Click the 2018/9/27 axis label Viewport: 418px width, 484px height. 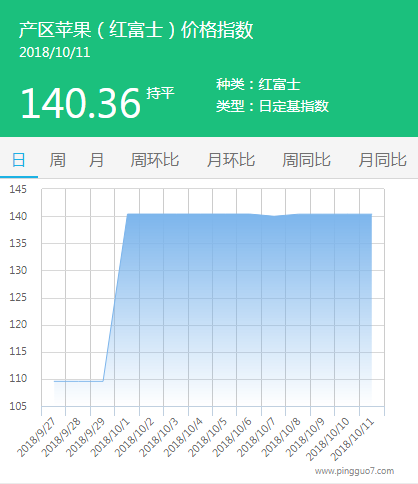click(36, 437)
